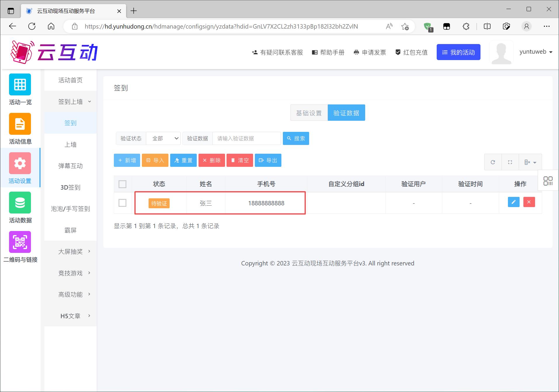Select 3D签到 in the sidebar menu

point(70,187)
